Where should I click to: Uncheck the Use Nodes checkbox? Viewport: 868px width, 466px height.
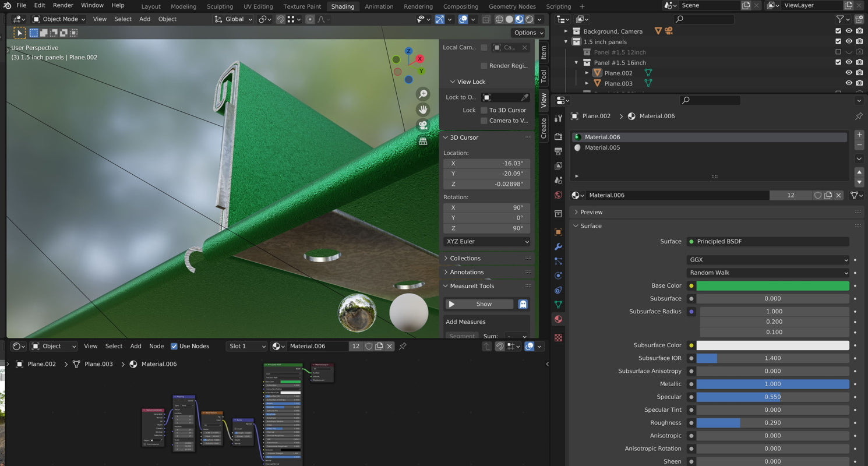click(x=174, y=346)
